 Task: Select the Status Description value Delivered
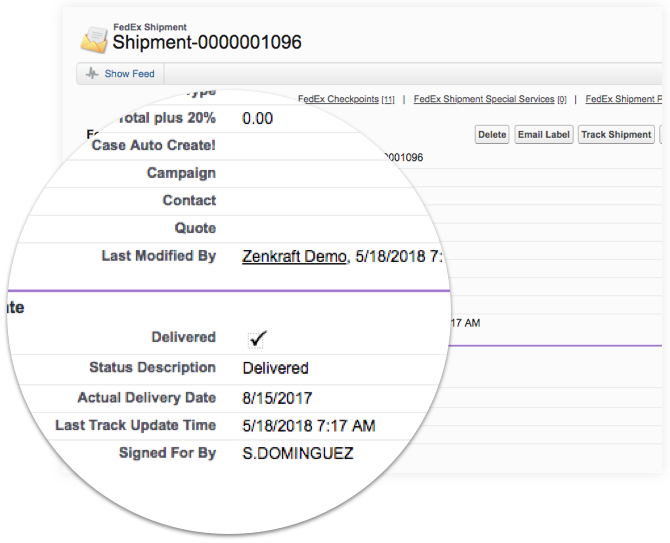coord(276,368)
